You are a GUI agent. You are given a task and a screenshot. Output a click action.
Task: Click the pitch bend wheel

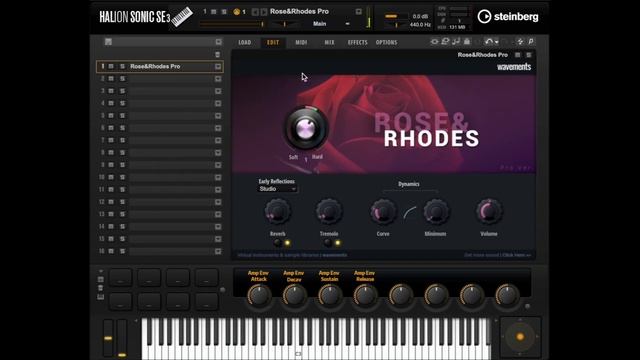(108, 339)
